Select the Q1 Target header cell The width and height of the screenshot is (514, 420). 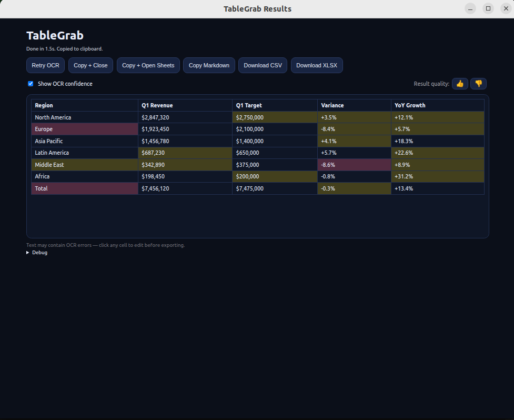[x=275, y=105]
